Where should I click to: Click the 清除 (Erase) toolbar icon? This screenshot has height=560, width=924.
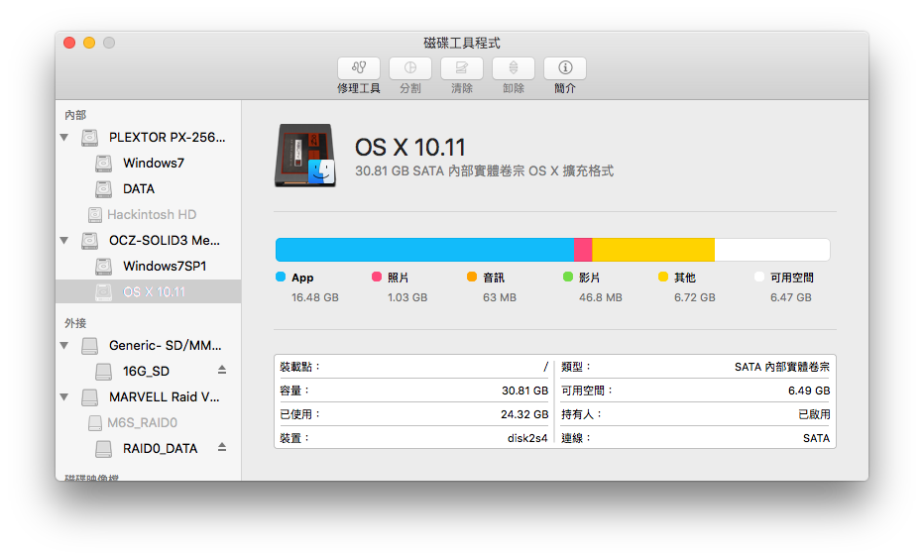click(x=461, y=68)
